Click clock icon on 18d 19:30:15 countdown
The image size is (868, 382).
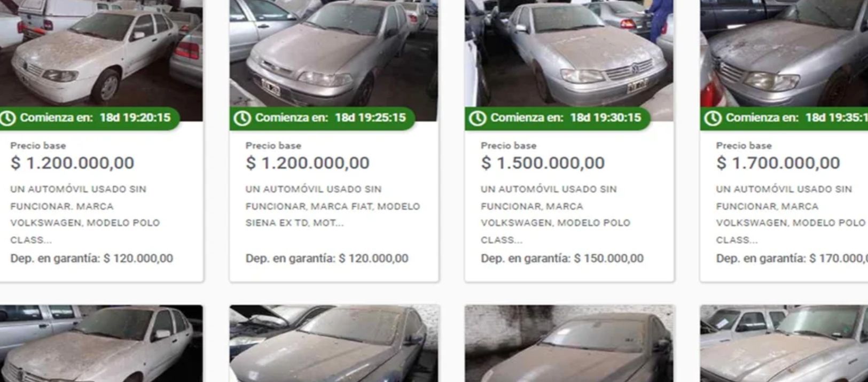[x=478, y=118]
